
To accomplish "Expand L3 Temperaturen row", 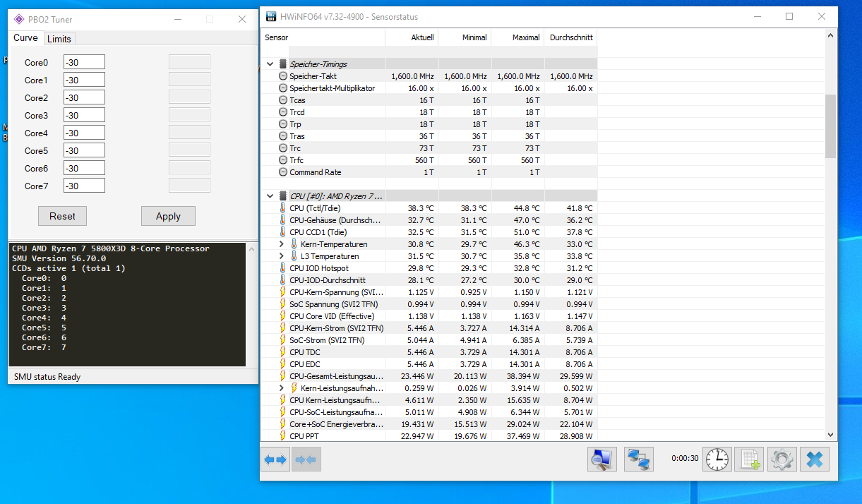I will pos(282,256).
